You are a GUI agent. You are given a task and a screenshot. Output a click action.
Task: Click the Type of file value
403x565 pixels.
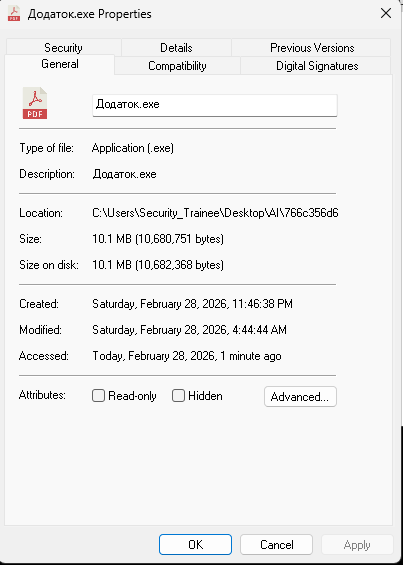[133, 148]
